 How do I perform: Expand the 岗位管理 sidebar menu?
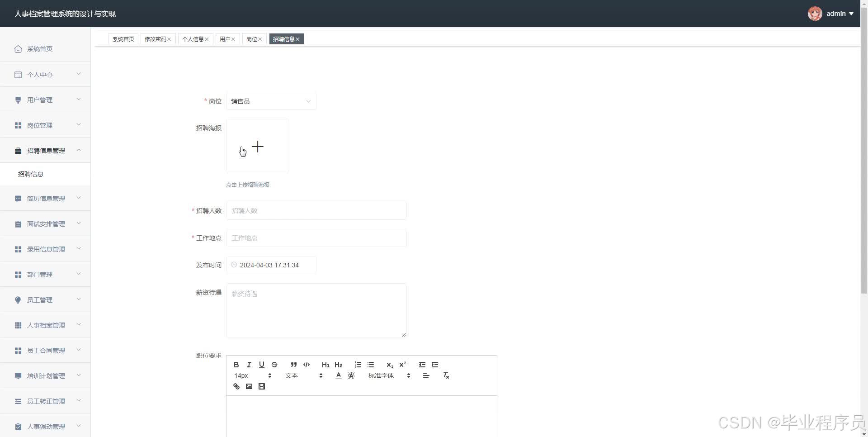coord(45,125)
